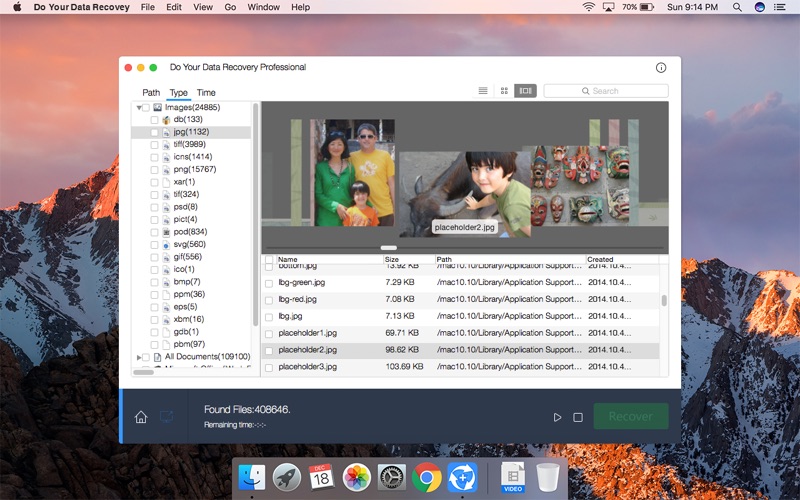Open Siri from menu bar

pyautogui.click(x=760, y=7)
